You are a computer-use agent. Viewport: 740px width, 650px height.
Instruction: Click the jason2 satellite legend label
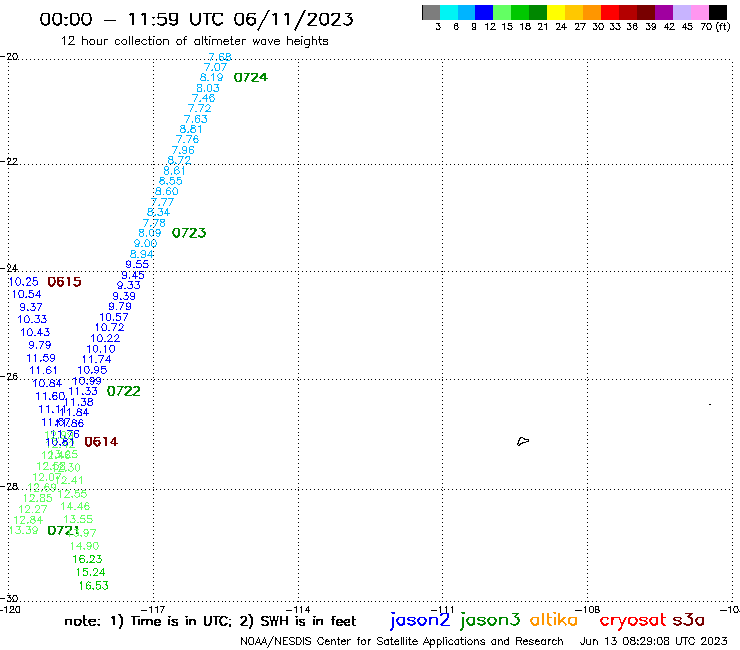[x=420, y=620]
